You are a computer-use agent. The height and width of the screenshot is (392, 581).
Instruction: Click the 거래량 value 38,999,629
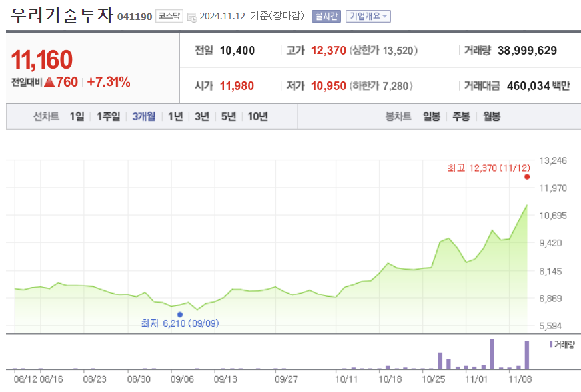[527, 51]
